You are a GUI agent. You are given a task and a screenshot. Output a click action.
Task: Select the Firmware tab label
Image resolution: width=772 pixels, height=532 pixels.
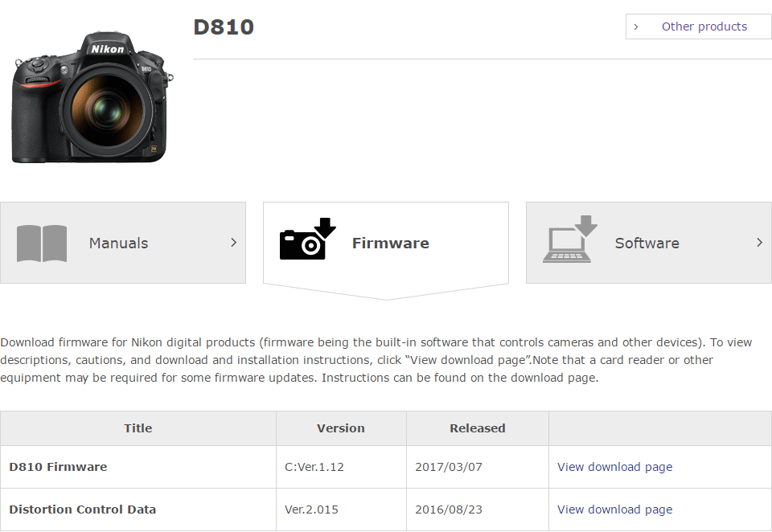coord(391,243)
